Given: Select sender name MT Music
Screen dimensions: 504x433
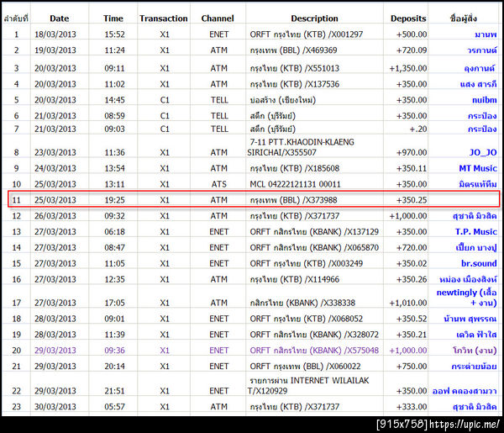Looking at the screenshot, I should pyautogui.click(x=478, y=168).
